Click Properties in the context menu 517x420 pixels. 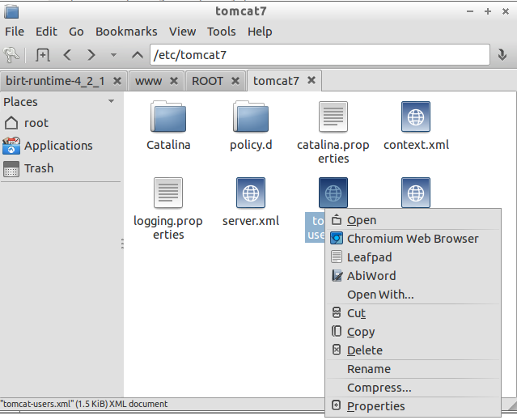(x=375, y=406)
